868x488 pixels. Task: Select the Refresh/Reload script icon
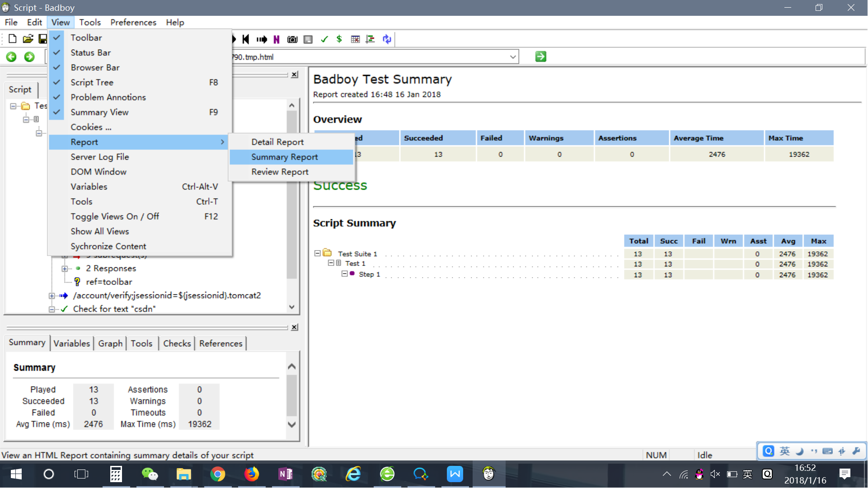(387, 39)
